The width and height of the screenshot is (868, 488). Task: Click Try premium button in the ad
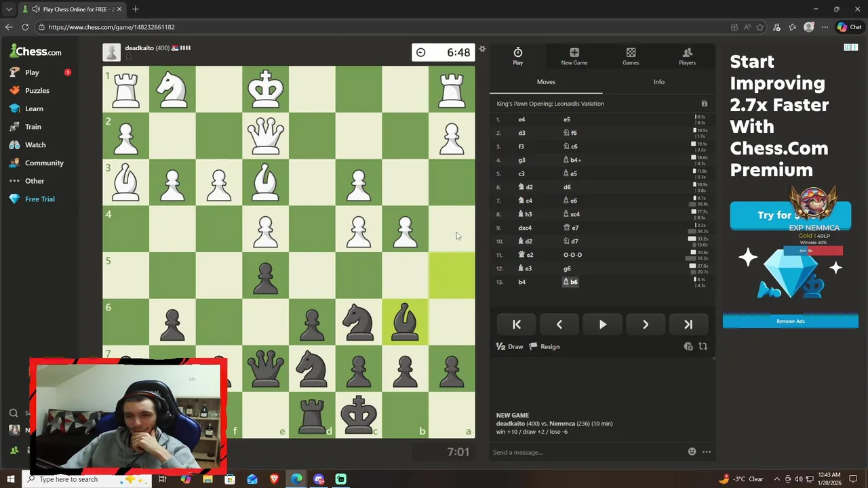(790, 216)
